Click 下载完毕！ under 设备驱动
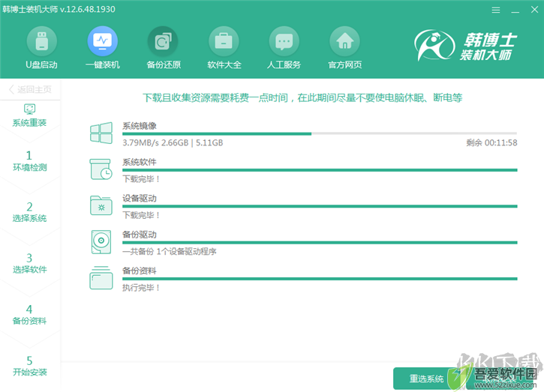This screenshot has height=392, width=544. (x=141, y=215)
